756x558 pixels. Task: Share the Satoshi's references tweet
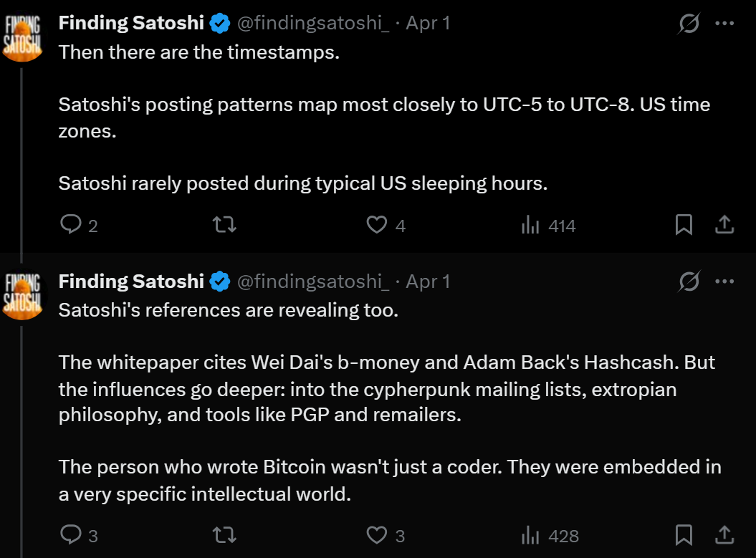coord(724,535)
